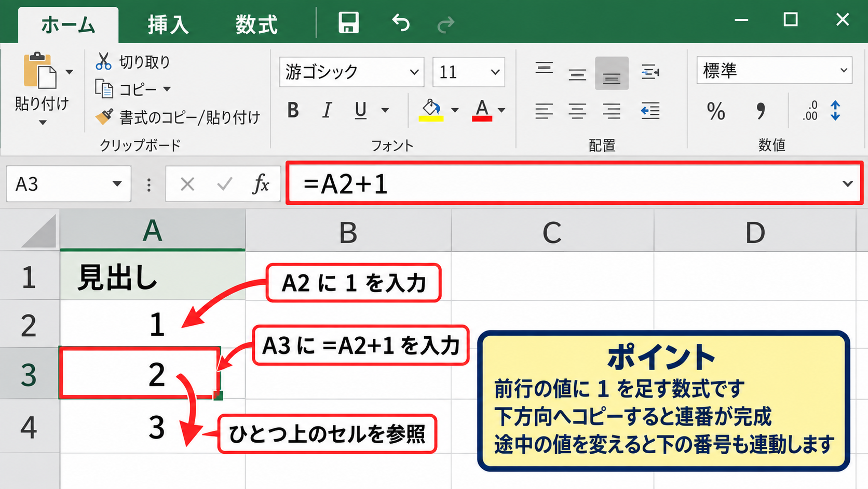Switch to the ホーム tab
This screenshot has height=489, width=868.
[68, 25]
